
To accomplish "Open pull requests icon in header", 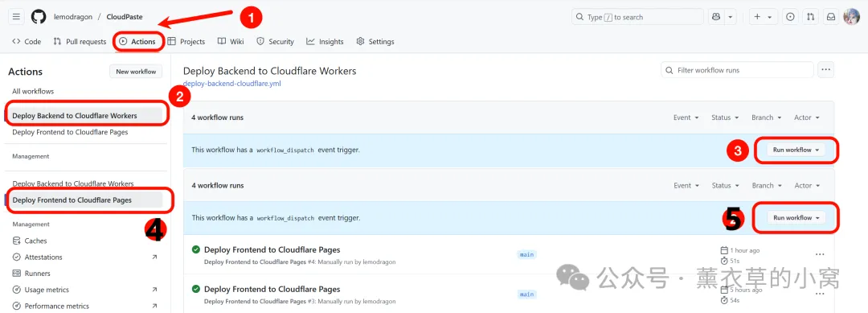I will point(810,17).
